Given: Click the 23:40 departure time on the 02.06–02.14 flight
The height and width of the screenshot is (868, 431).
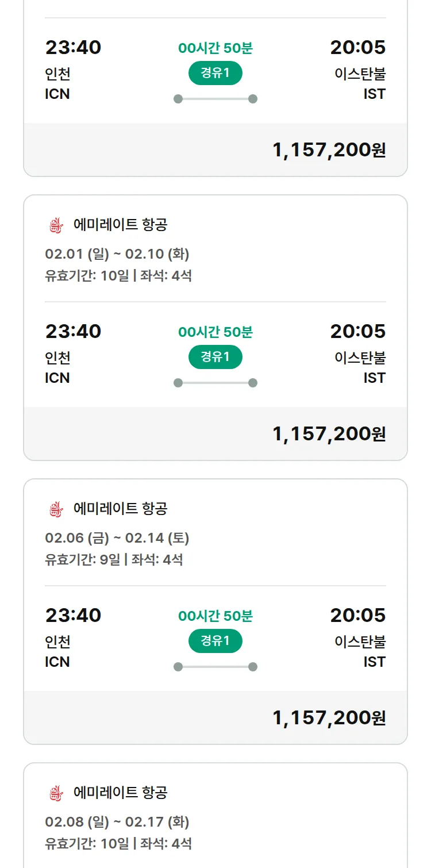Looking at the screenshot, I should tap(73, 616).
